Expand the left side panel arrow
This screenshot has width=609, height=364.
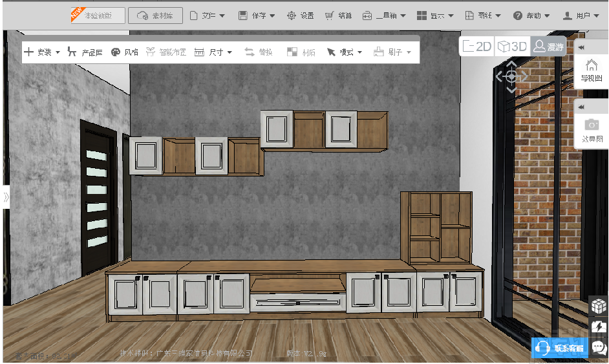(6, 197)
